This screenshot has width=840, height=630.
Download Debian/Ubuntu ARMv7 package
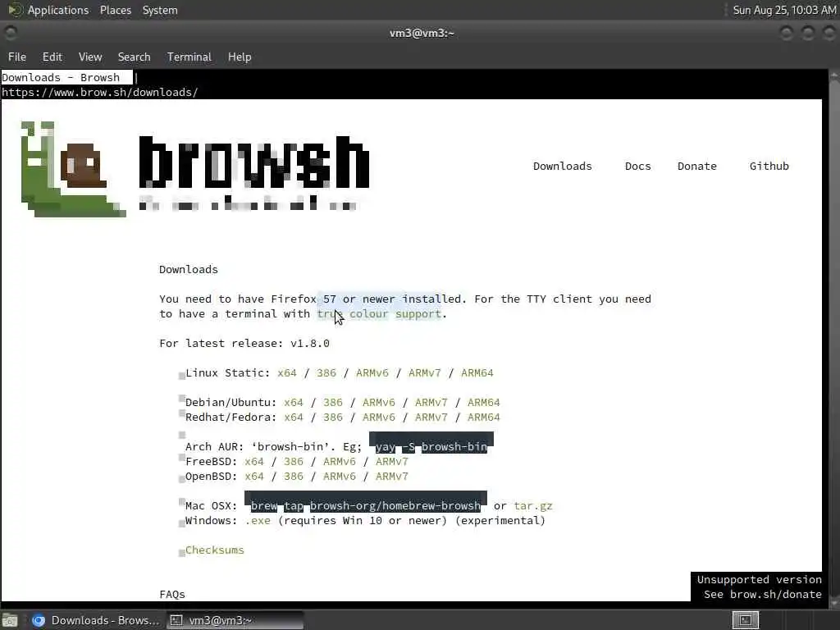pos(431,402)
